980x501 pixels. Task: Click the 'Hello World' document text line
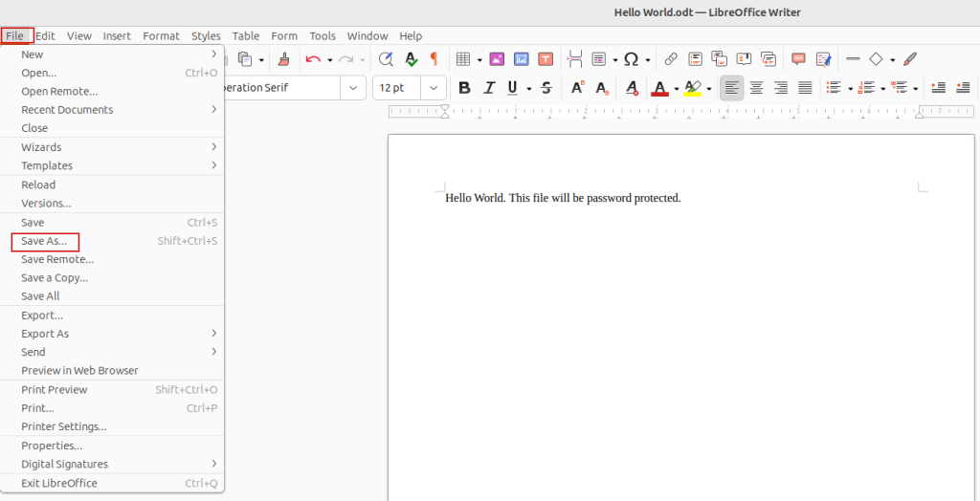[563, 198]
